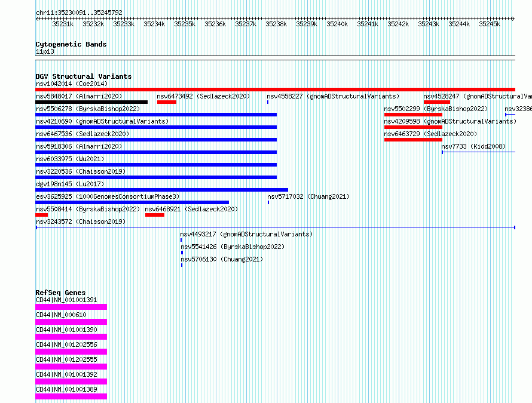
Task: Open nsv7733 (Kidd2008) label
Action: [473, 146]
